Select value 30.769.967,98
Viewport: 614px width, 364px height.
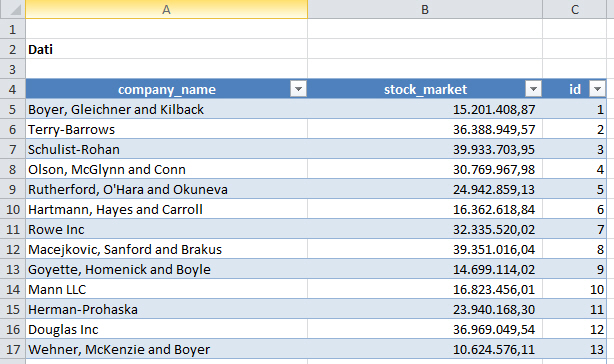[425, 169]
